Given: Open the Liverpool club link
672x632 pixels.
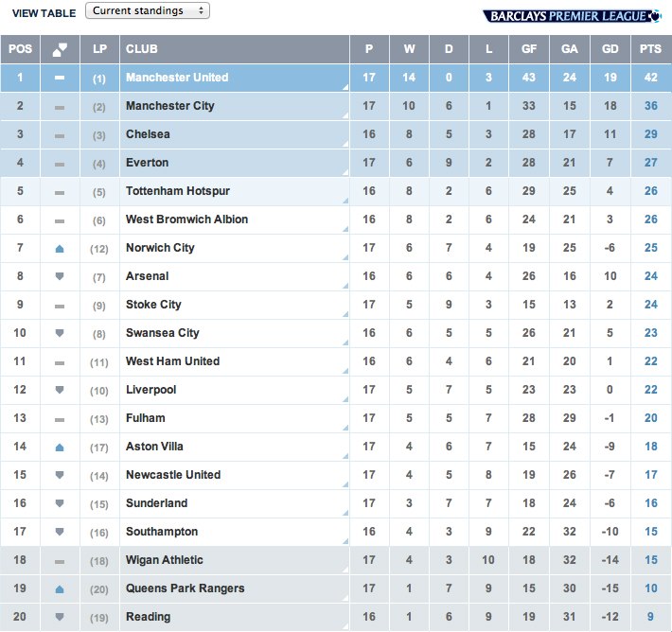Looking at the screenshot, I should (x=150, y=390).
